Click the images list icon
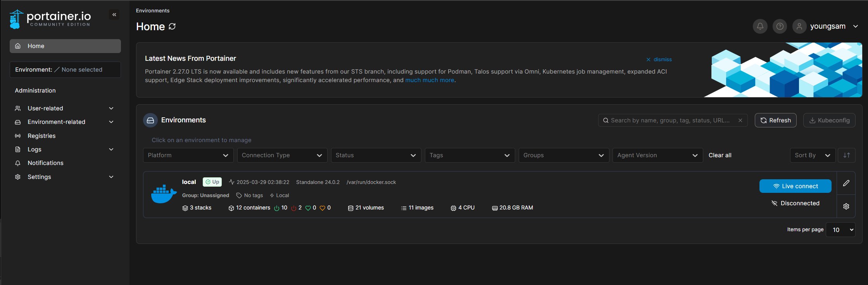 (x=404, y=208)
